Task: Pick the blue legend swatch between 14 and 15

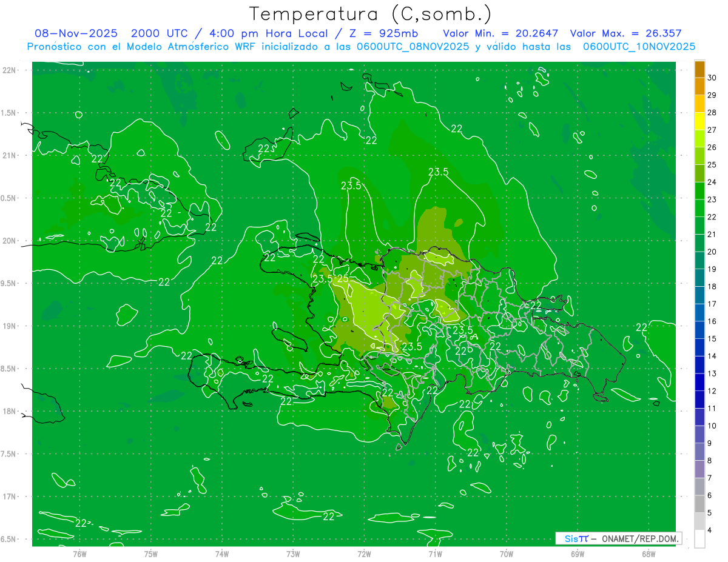Action: (700, 347)
